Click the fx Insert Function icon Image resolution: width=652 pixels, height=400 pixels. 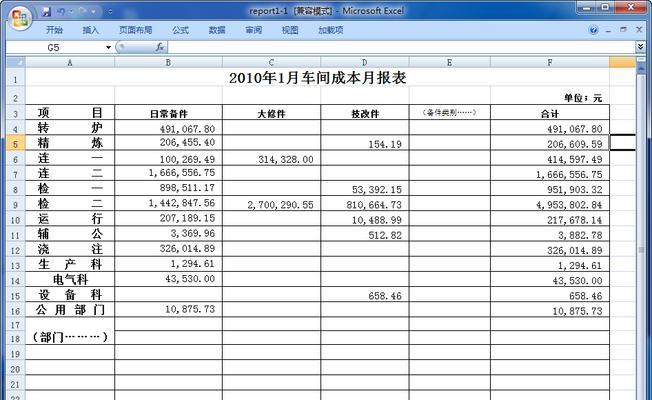coord(160,47)
